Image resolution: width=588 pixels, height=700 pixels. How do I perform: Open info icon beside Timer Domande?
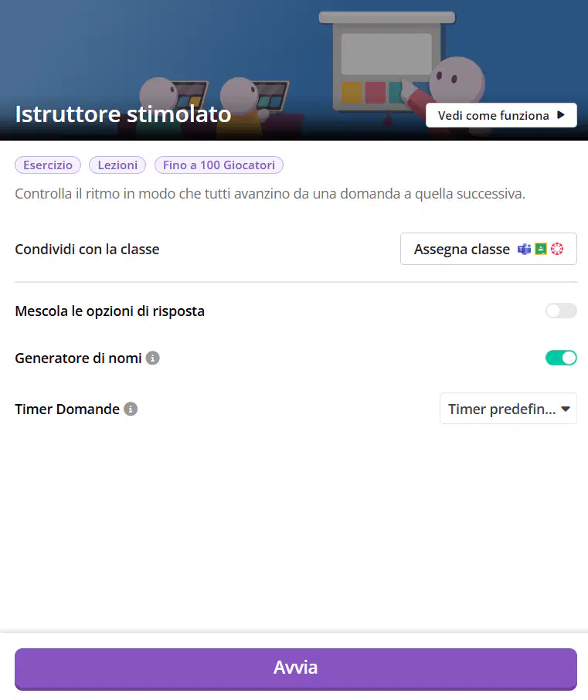(x=131, y=409)
